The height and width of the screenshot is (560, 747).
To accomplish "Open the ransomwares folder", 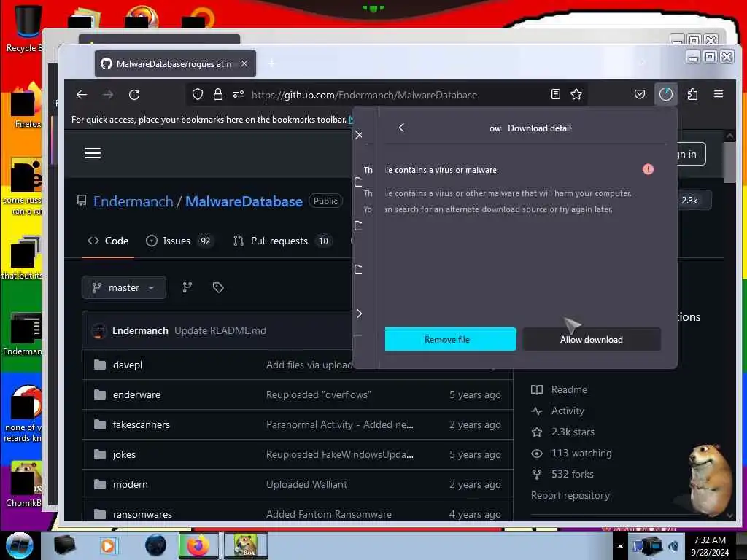I will coord(142,514).
